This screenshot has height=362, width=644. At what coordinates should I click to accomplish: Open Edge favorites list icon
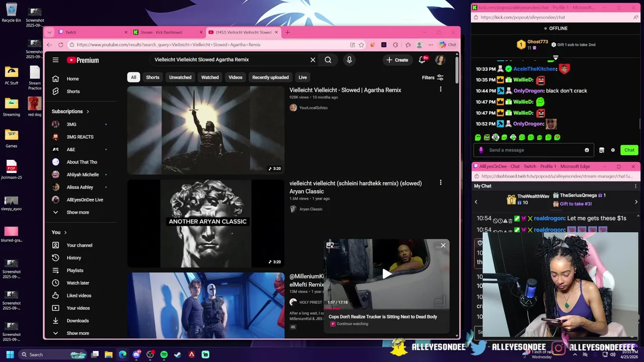click(x=408, y=45)
